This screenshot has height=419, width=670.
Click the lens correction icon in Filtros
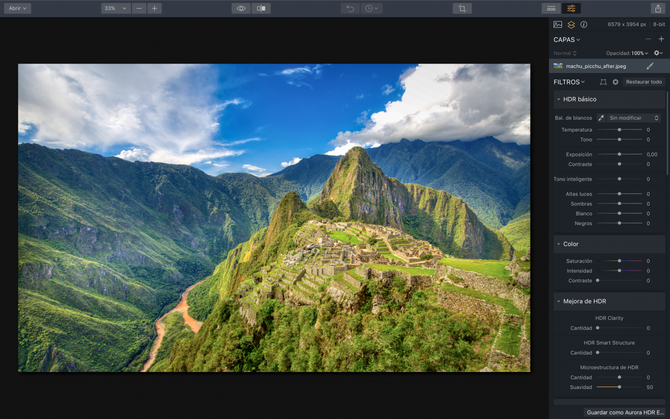click(x=603, y=82)
